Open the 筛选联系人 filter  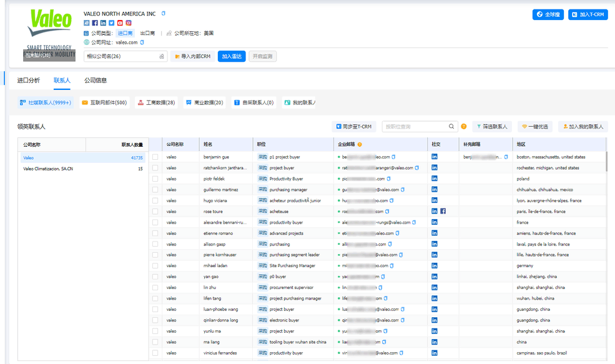click(492, 126)
